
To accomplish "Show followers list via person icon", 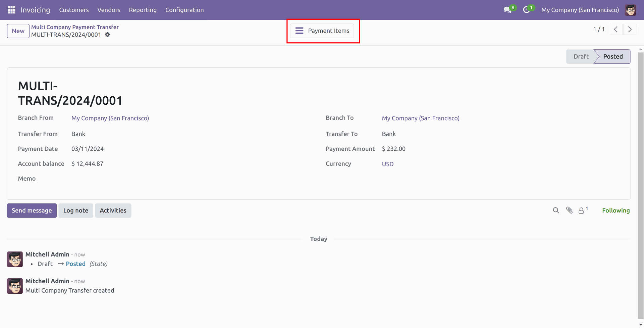I will pyautogui.click(x=582, y=210).
